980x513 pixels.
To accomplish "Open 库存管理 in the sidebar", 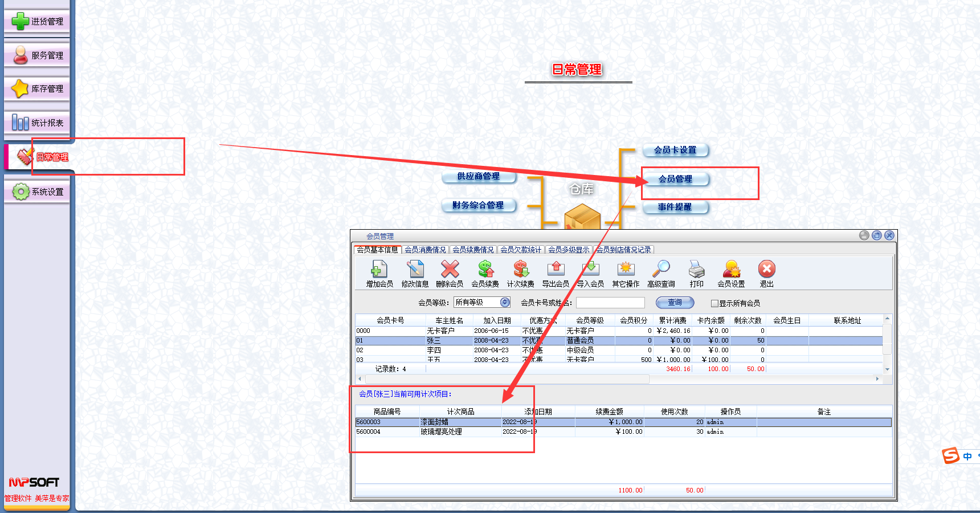I will 37,89.
